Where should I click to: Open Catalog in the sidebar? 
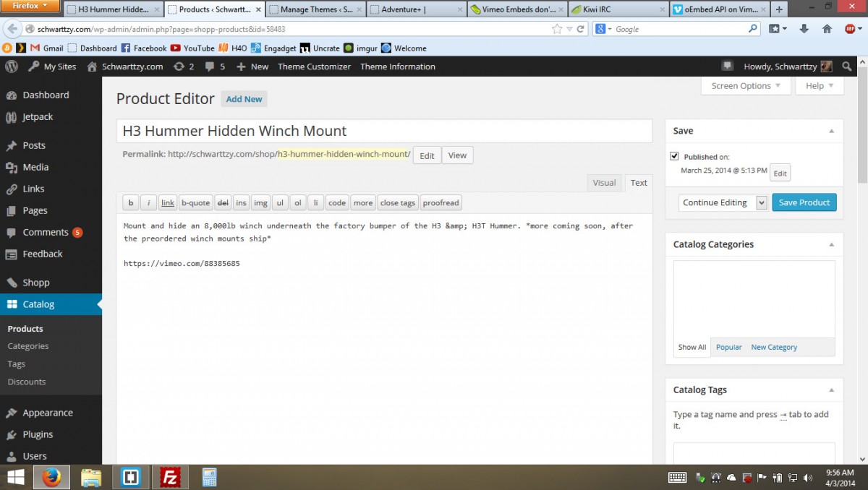[51, 304]
